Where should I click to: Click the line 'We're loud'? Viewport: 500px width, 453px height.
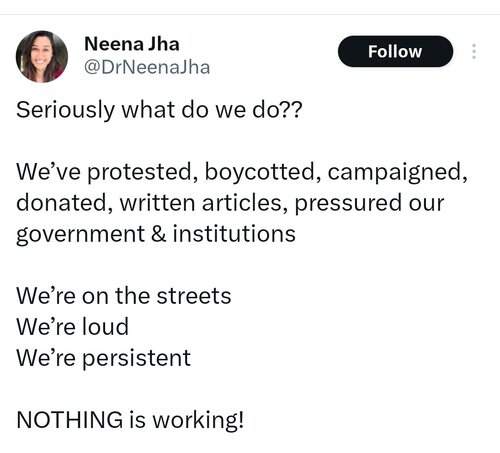point(72,326)
